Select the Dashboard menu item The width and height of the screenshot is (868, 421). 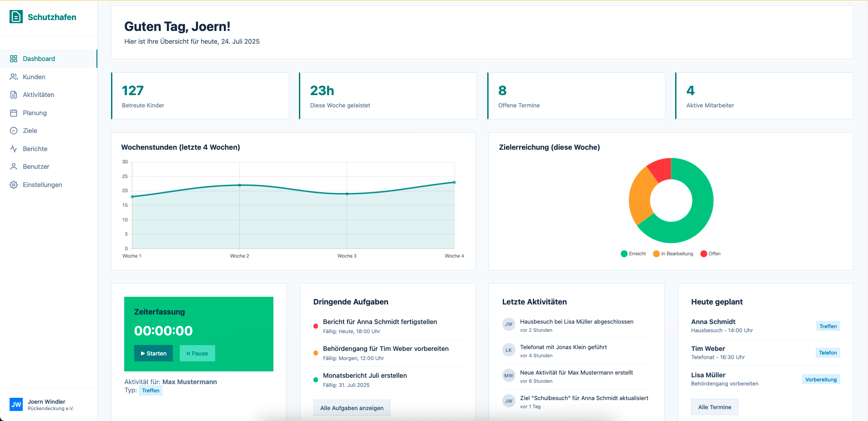[39, 59]
